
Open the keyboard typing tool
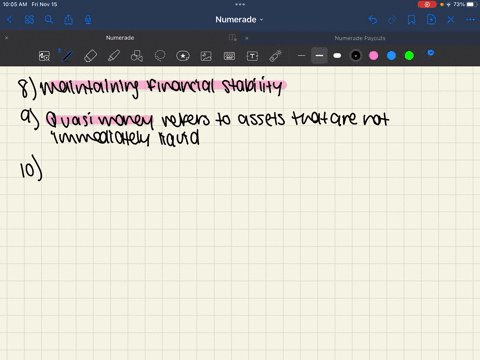pos(229,56)
